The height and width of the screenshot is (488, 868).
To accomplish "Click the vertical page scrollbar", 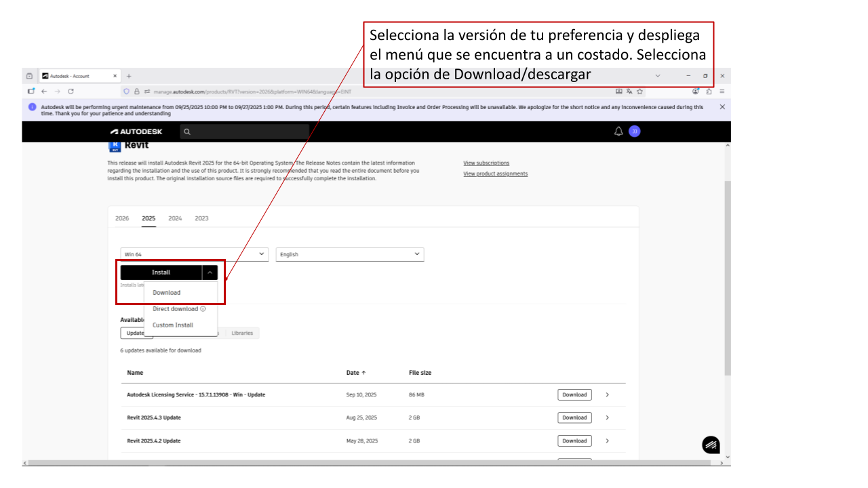I will click(728, 278).
